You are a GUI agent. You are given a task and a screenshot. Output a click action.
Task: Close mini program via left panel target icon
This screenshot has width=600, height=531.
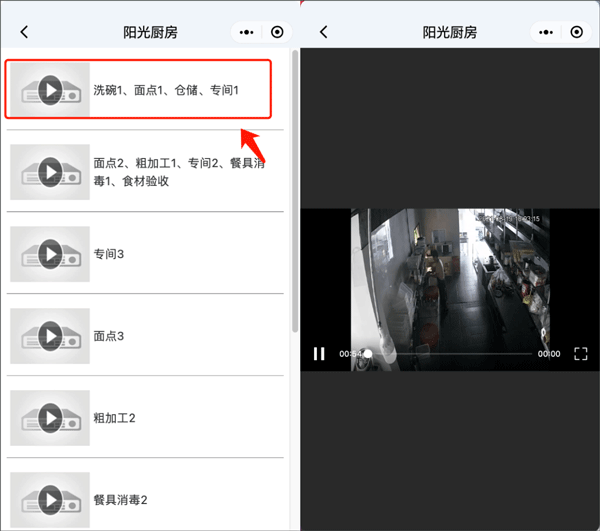277,32
